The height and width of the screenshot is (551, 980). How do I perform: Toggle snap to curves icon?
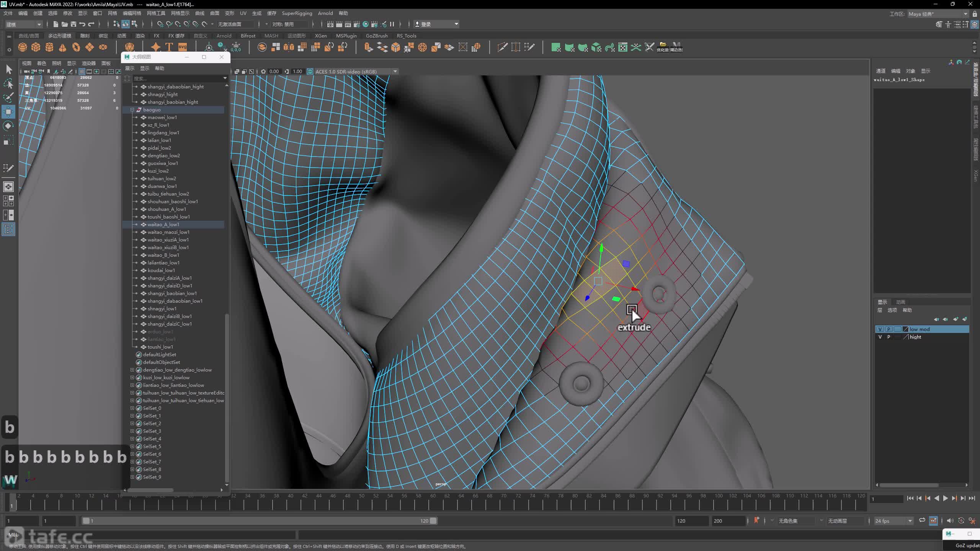click(169, 24)
